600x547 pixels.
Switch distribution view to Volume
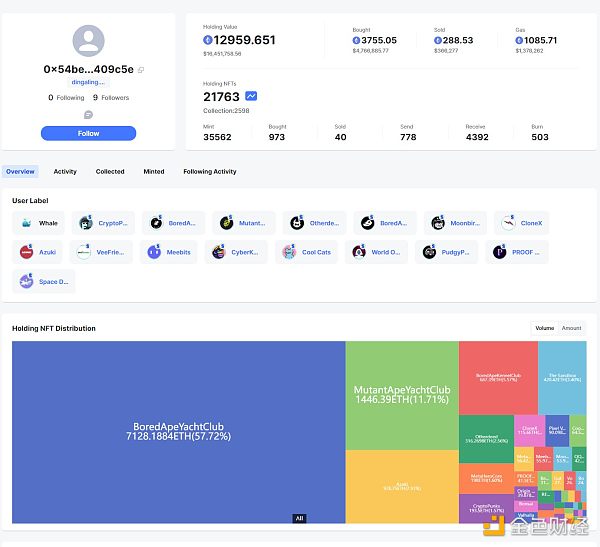point(544,327)
